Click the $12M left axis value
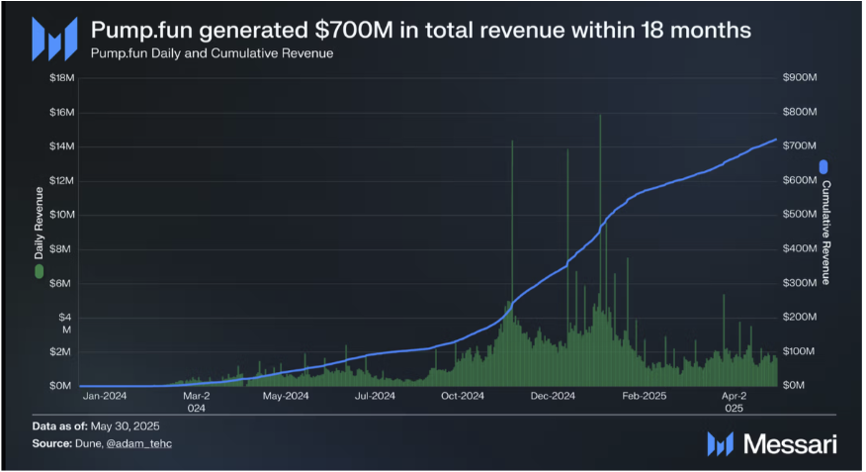The image size is (866, 472). pos(61,181)
